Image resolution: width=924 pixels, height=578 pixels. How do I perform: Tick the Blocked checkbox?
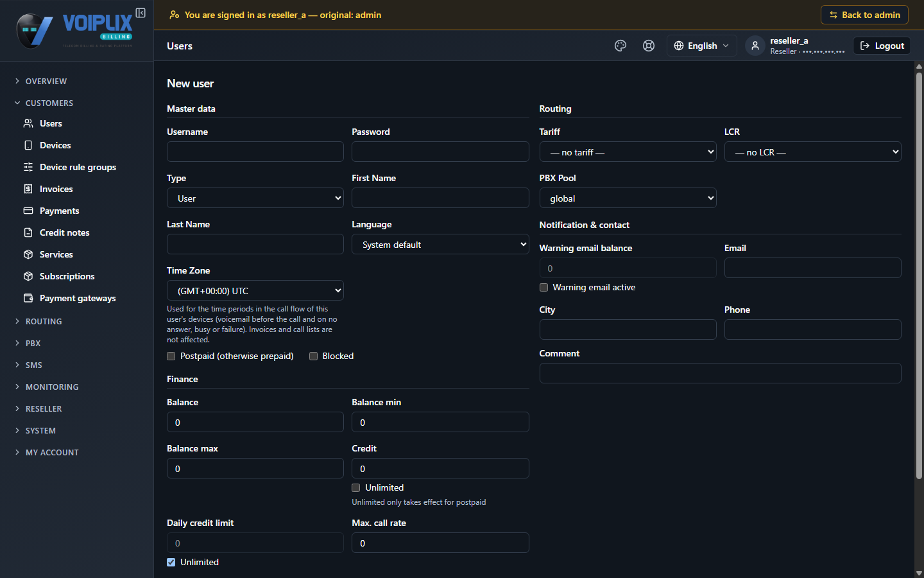coord(314,356)
